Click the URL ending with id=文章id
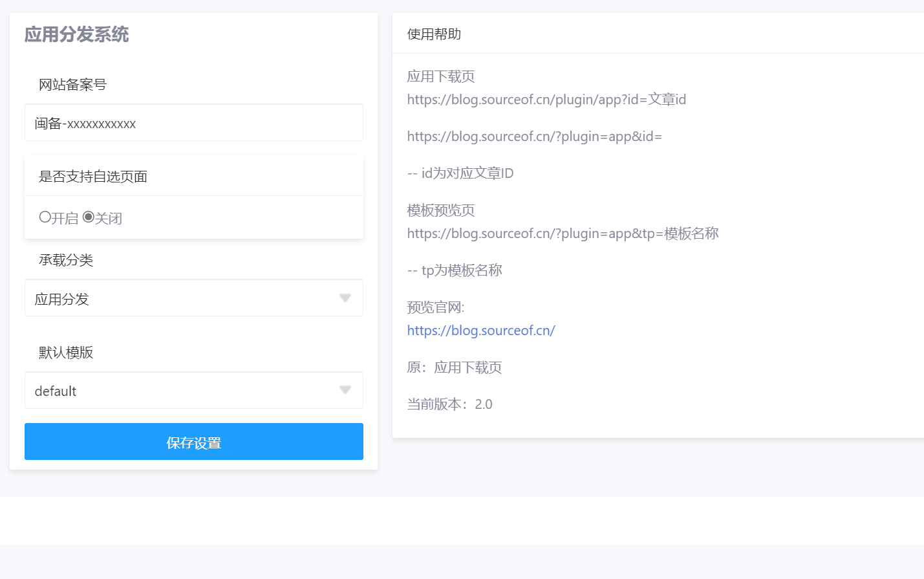The height and width of the screenshot is (579, 924). click(x=546, y=100)
